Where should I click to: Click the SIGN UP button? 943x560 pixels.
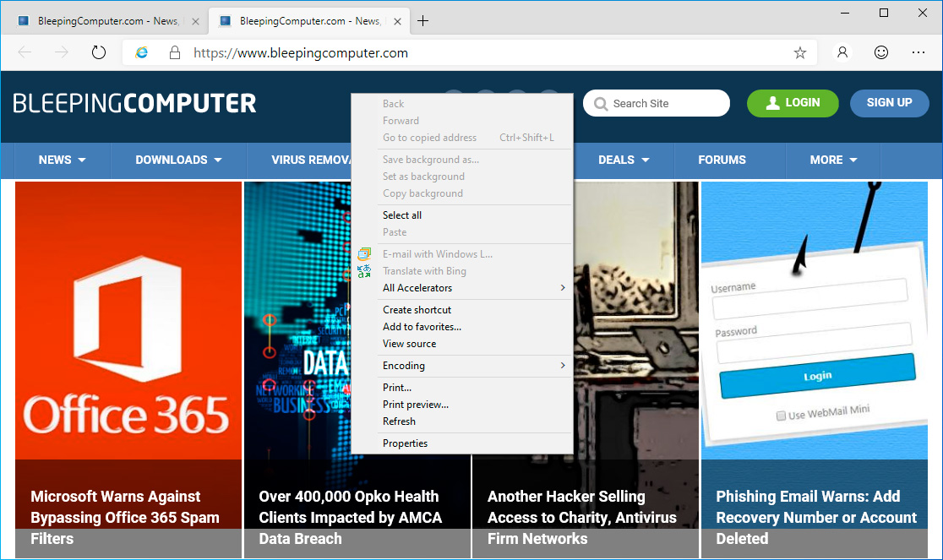pos(889,103)
